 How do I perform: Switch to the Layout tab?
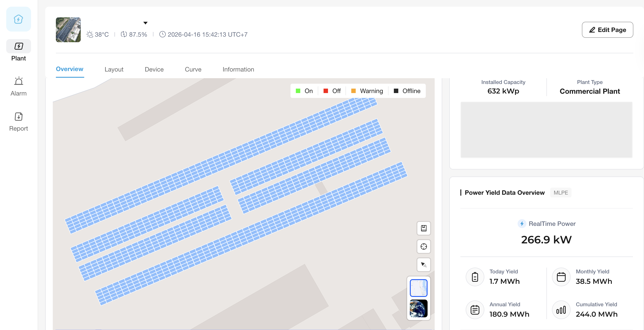(x=114, y=69)
